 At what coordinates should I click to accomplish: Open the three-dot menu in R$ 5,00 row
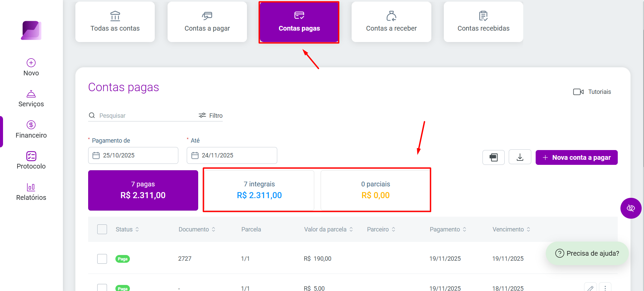pos(605,288)
